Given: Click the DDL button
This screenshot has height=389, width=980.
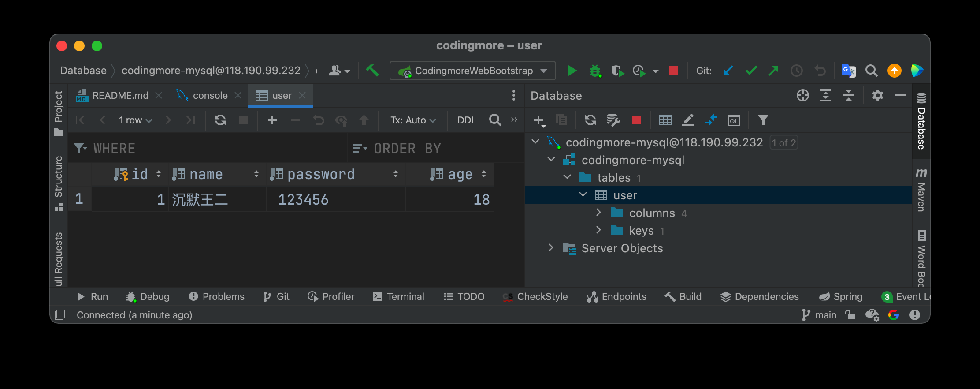Looking at the screenshot, I should pos(467,120).
